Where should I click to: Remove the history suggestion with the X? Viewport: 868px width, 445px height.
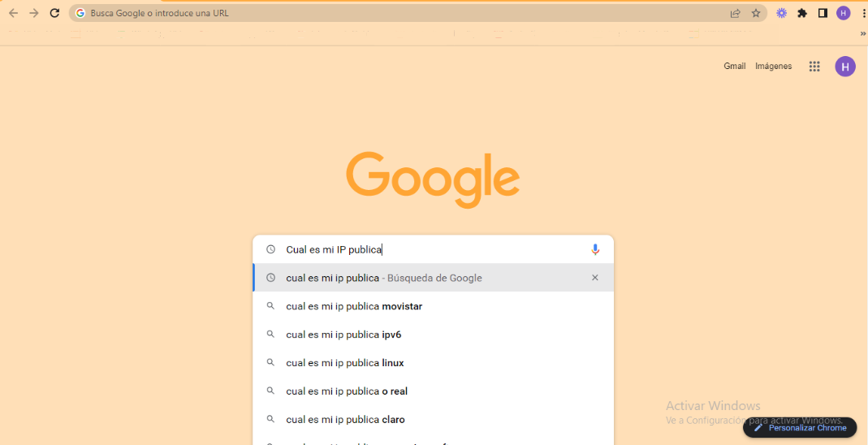[595, 278]
